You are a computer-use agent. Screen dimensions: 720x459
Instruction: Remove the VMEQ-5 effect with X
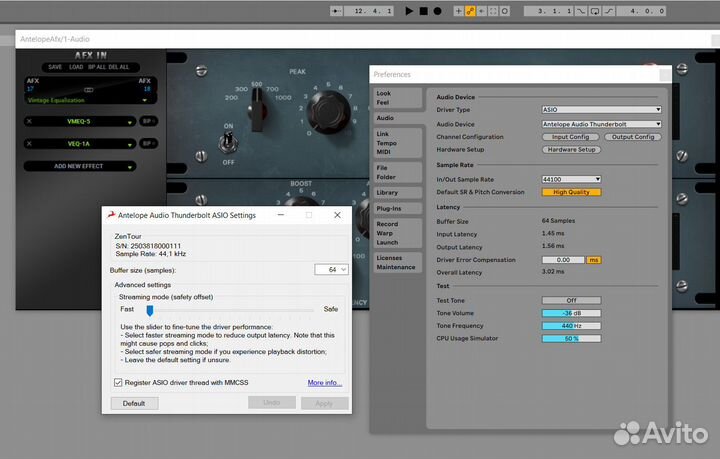click(x=29, y=121)
